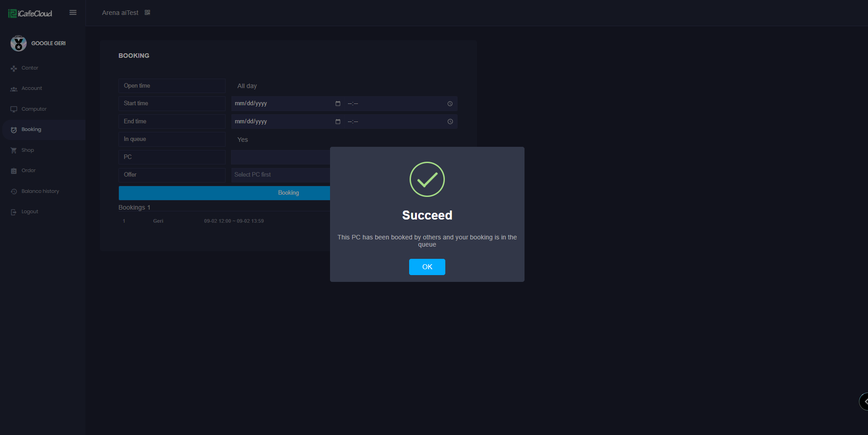
Task: Click the Google Geri user avatar
Action: click(x=19, y=43)
